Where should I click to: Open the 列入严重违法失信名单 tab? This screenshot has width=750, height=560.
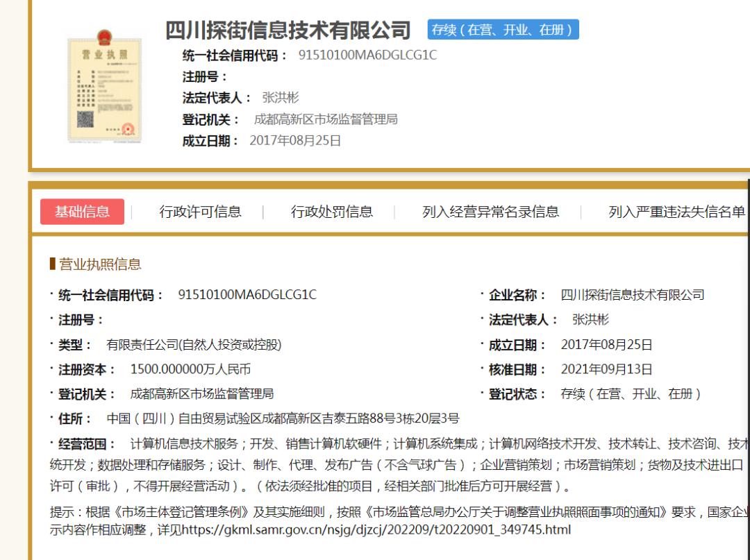tap(676, 212)
